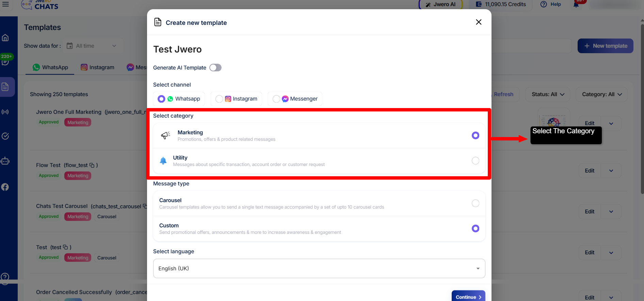The width and height of the screenshot is (644, 301).
Task: Click the New template button
Action: (605, 46)
